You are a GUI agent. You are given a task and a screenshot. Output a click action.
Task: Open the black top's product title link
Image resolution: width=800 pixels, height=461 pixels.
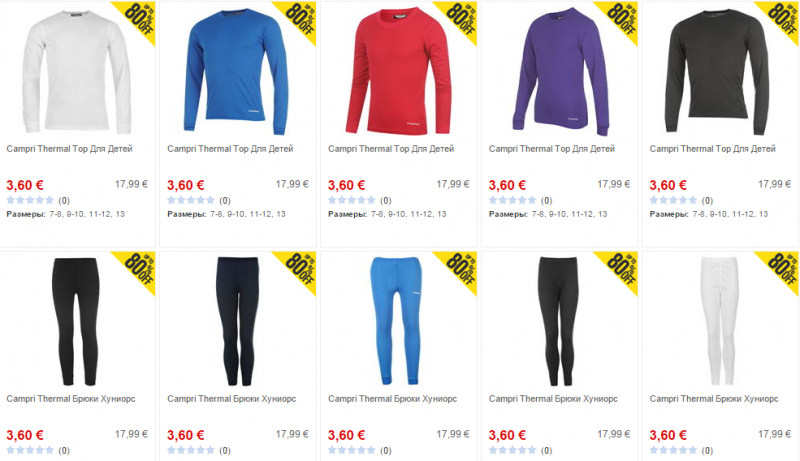pyautogui.click(x=712, y=149)
